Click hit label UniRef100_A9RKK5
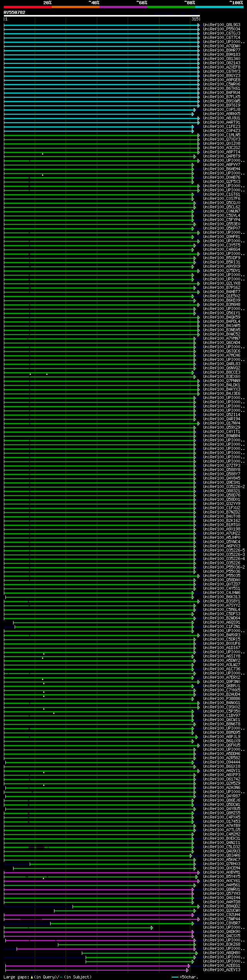Image resolution: width=247 pixels, height=980 pixels. (x=222, y=114)
